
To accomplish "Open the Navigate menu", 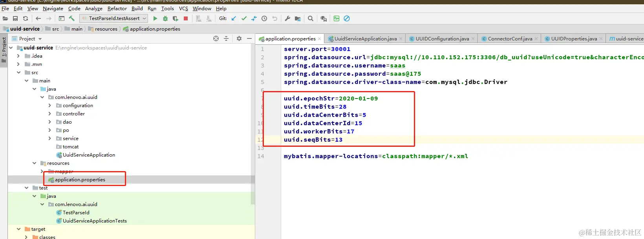I will click(53, 8).
